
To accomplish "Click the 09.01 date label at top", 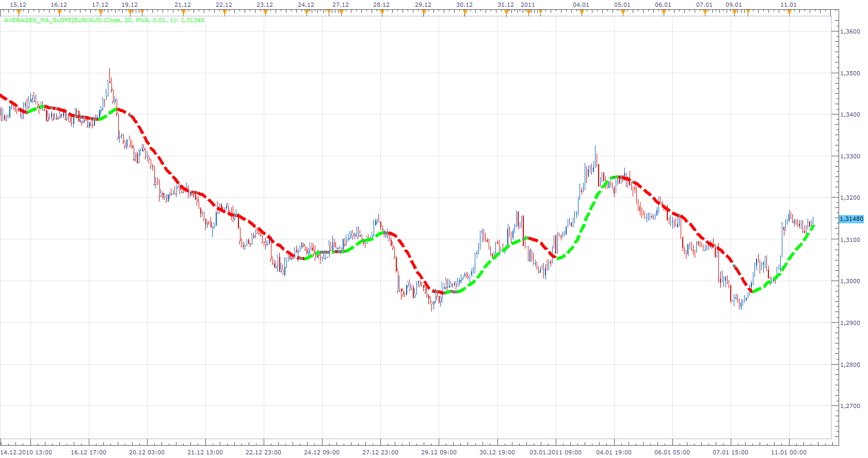I will coord(734,5).
